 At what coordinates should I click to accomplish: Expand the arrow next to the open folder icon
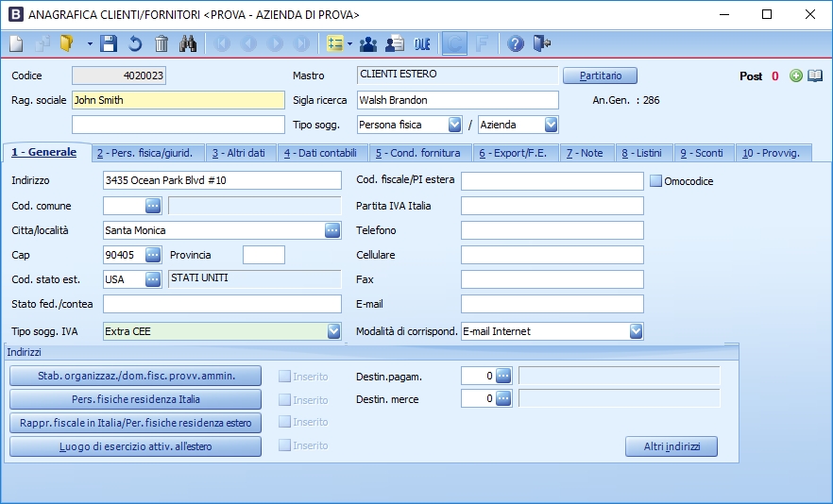(90, 43)
